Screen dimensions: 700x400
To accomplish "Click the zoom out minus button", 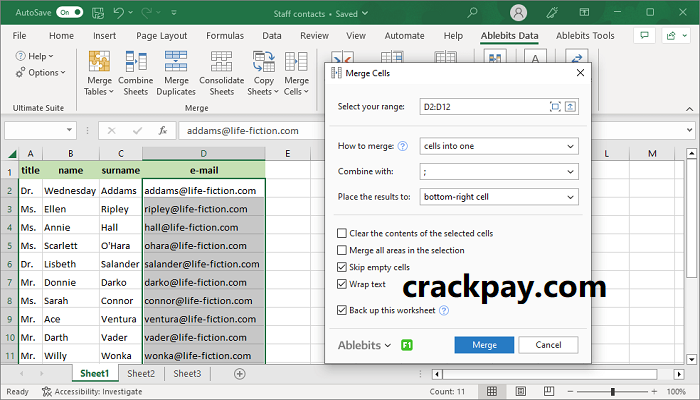I will tap(572, 392).
